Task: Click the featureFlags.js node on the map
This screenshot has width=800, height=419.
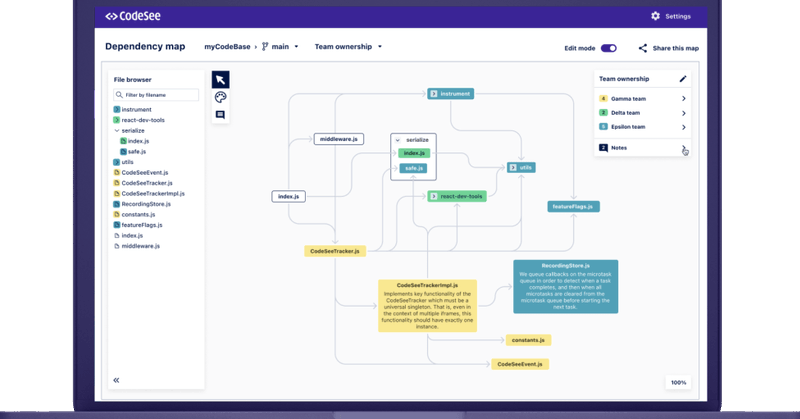Action: [x=573, y=207]
